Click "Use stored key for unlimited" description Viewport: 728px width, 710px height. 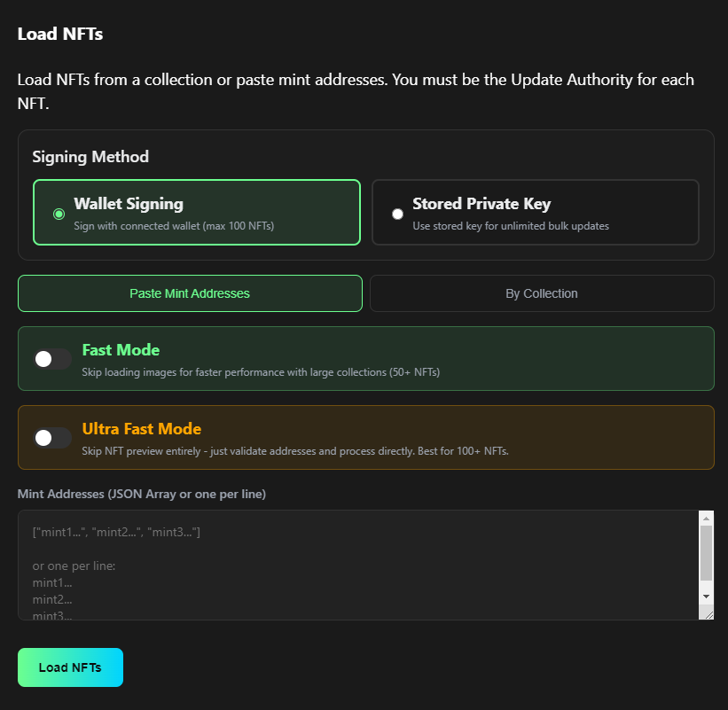click(x=511, y=226)
